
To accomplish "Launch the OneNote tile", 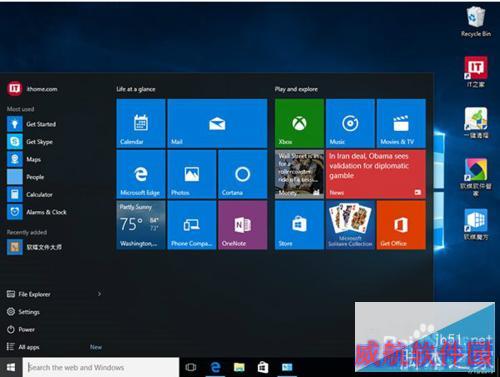I will coord(243,225).
